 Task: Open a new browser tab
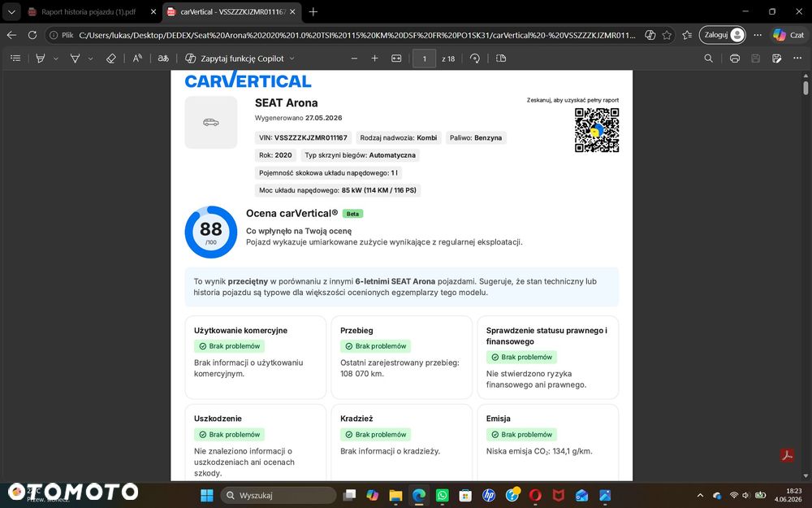[313, 11]
